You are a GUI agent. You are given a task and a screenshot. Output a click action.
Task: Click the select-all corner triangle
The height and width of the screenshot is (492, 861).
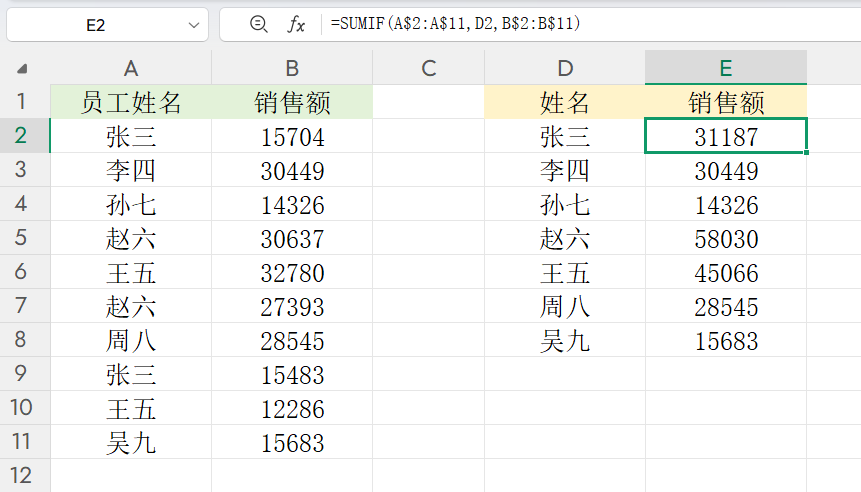click(22, 69)
